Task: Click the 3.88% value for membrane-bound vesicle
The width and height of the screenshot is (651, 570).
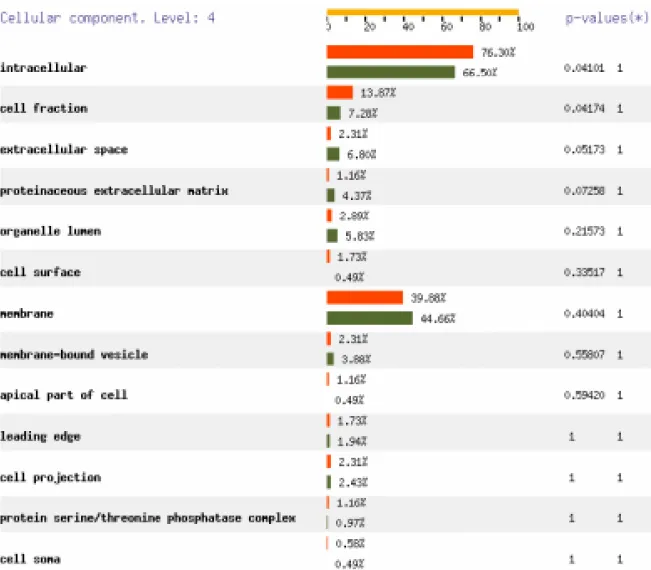Action: tap(356, 359)
